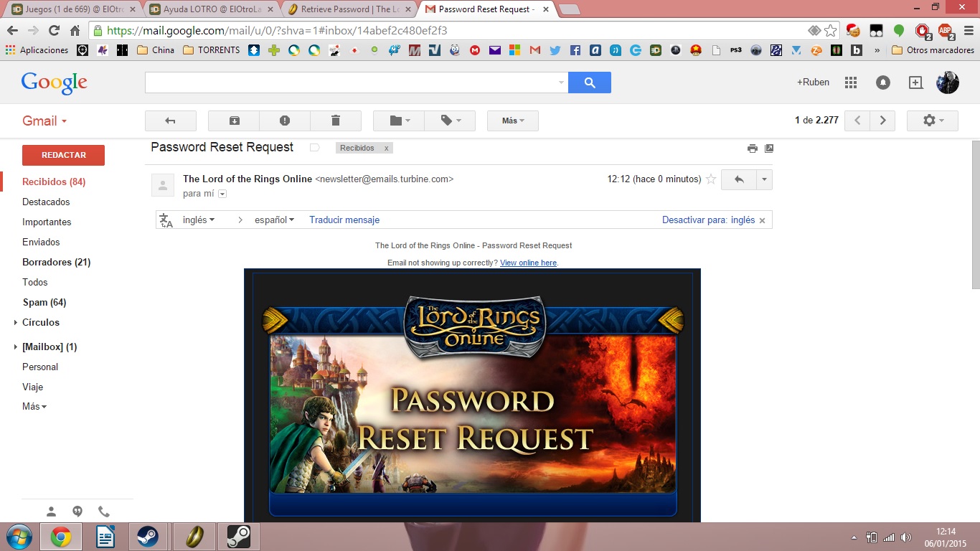Open the Labels tag dropdown
The width and height of the screenshot is (980, 551).
pyautogui.click(x=450, y=121)
